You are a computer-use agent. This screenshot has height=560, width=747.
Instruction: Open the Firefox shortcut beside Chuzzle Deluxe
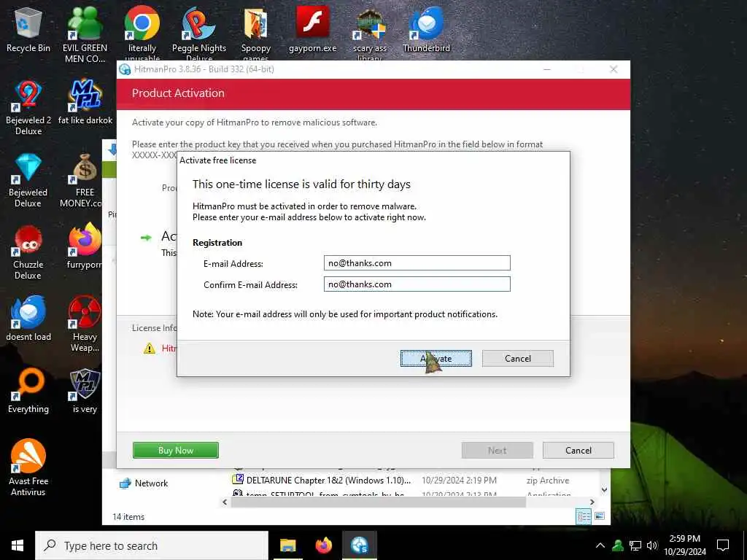[85, 246]
